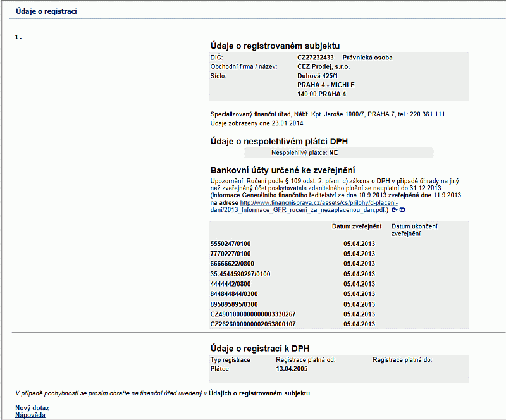The width and height of the screenshot is (506, 420).
Task: Open the financnisprava.cz PDF link
Action: coord(304,206)
